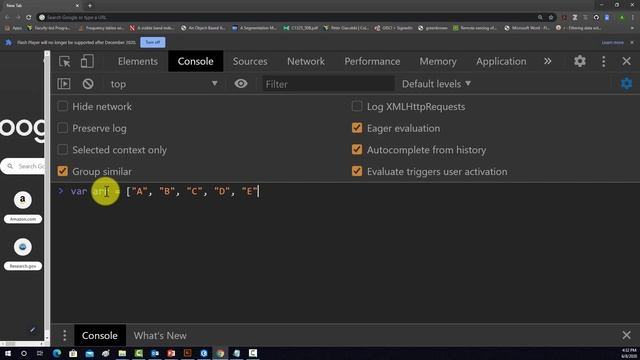The height and width of the screenshot is (360, 640).
Task: Enable the Hide network checkbox
Action: 62,106
